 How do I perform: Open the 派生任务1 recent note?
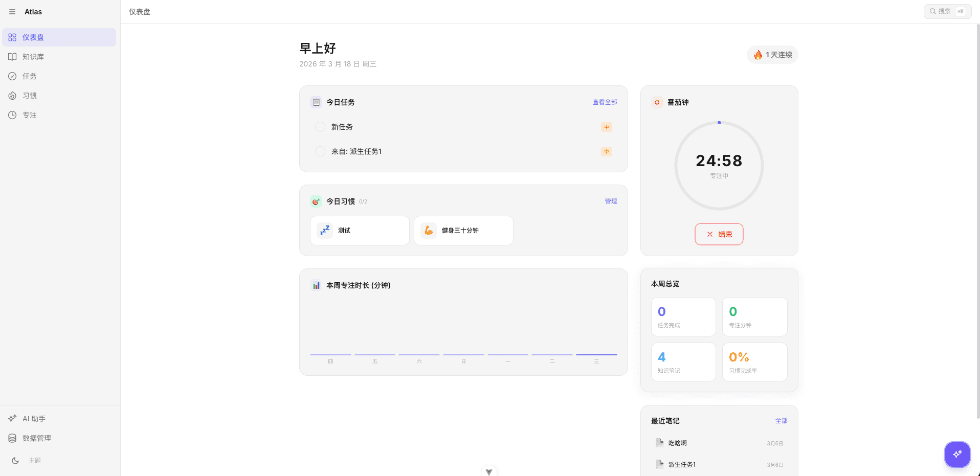point(719,465)
